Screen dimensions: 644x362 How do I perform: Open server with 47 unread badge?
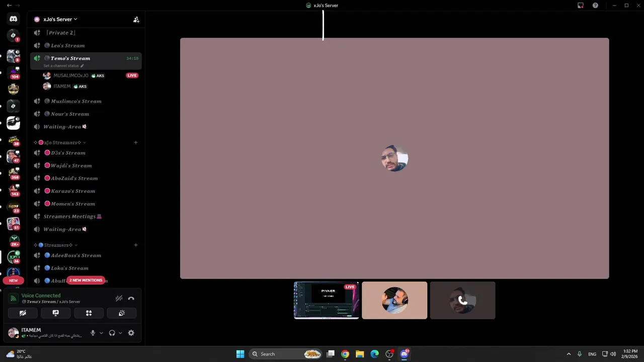tap(14, 156)
